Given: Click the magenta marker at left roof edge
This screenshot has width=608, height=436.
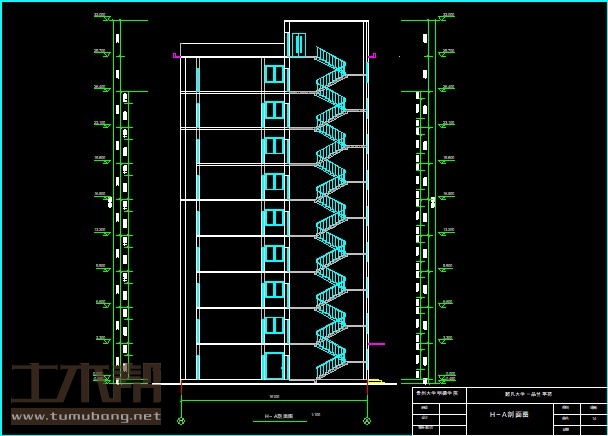Looking at the screenshot, I should 177,57.
